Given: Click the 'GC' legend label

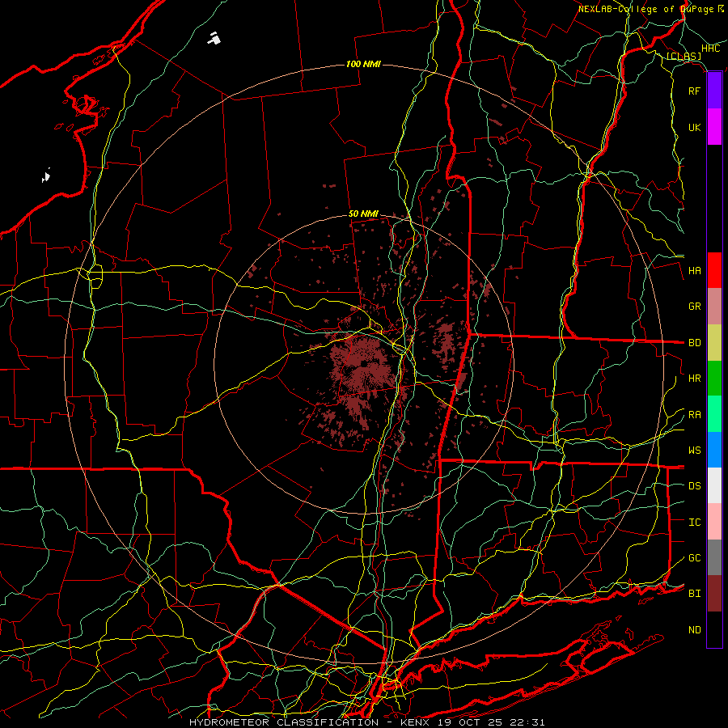Looking at the screenshot, I should [695, 558].
